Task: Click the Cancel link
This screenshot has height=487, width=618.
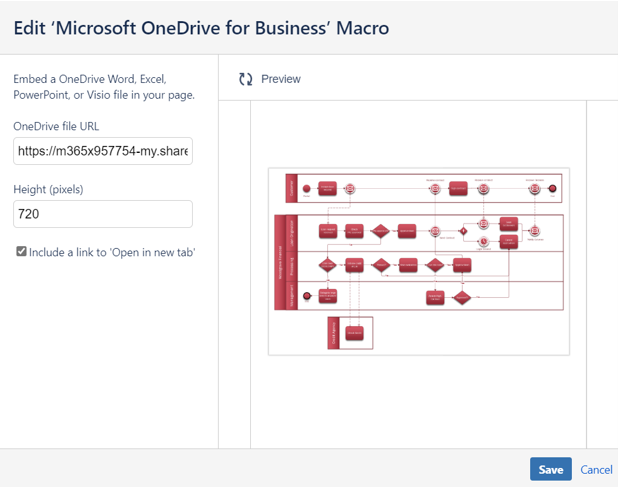Action: (x=596, y=469)
